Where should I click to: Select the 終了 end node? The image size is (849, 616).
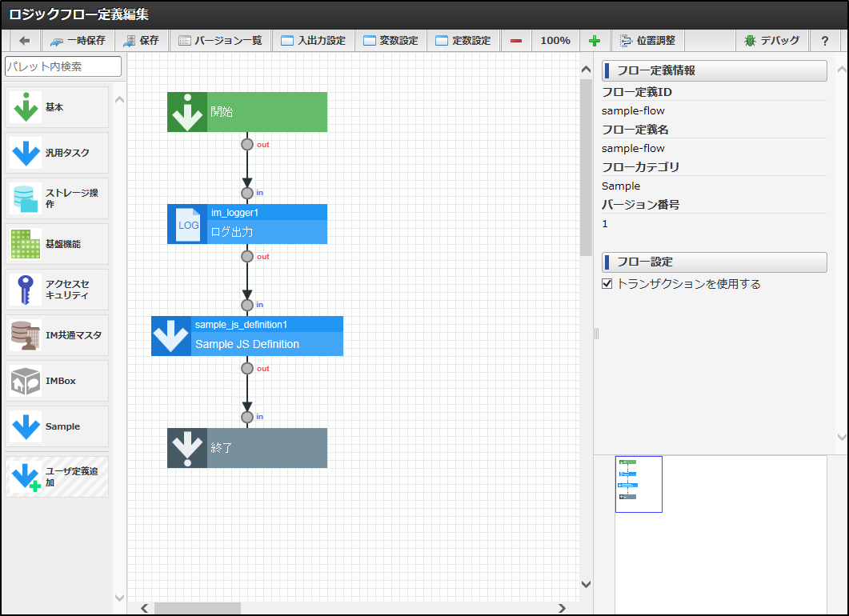(247, 448)
